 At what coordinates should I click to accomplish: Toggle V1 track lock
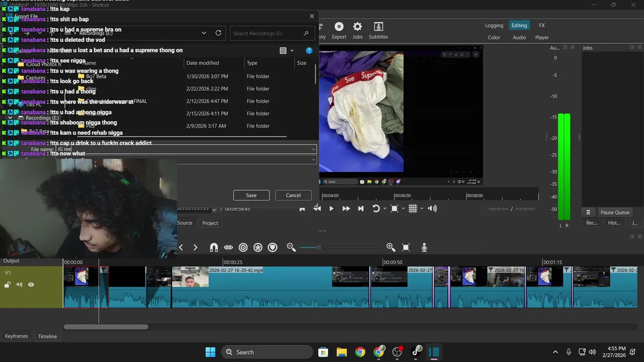click(8, 285)
